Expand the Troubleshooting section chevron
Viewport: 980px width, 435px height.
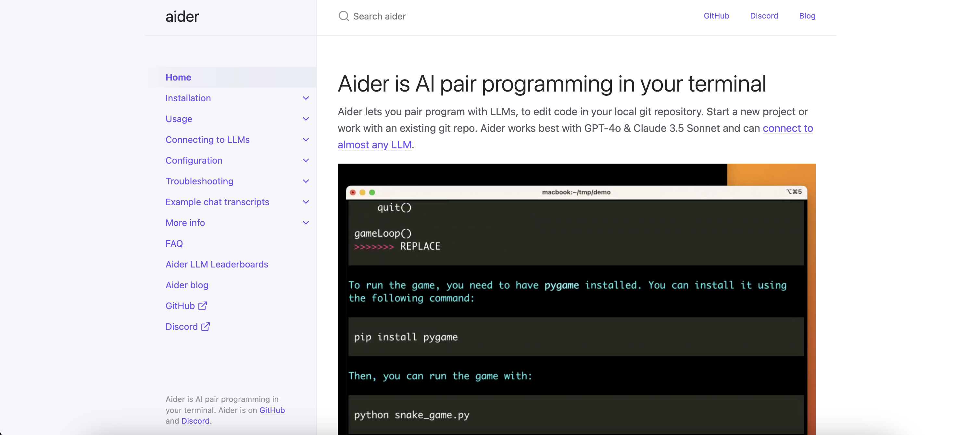(x=306, y=181)
